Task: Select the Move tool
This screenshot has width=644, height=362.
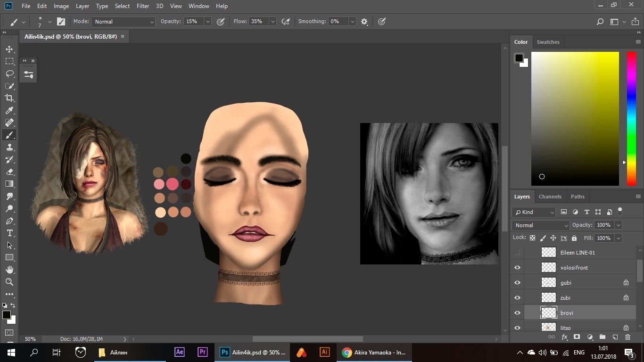Action: pyautogui.click(x=9, y=49)
